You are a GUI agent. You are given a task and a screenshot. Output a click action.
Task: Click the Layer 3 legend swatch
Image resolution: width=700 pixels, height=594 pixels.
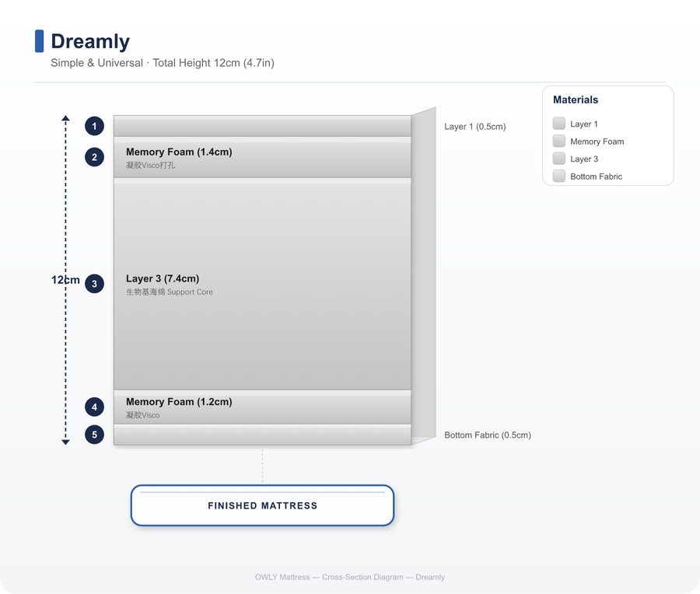tap(559, 159)
